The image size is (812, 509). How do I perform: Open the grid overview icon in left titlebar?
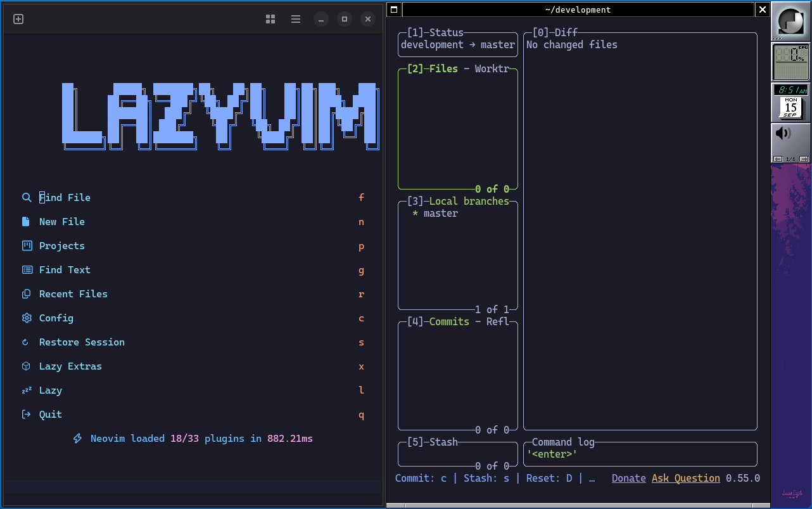click(x=270, y=19)
